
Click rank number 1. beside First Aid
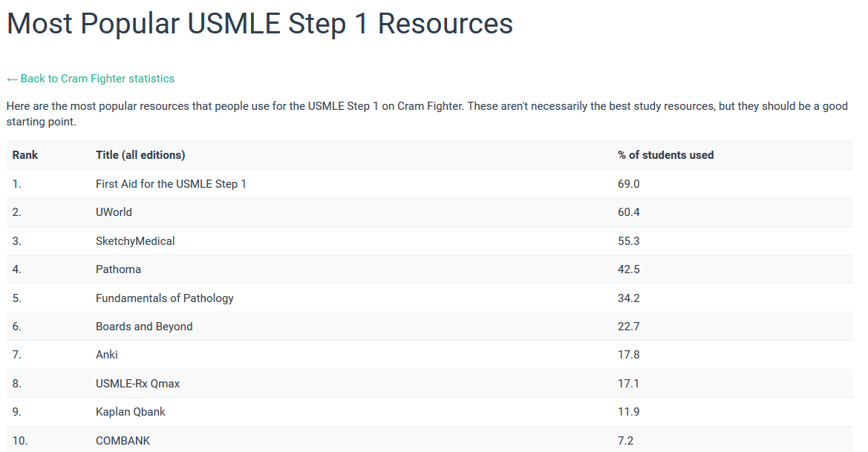16,183
